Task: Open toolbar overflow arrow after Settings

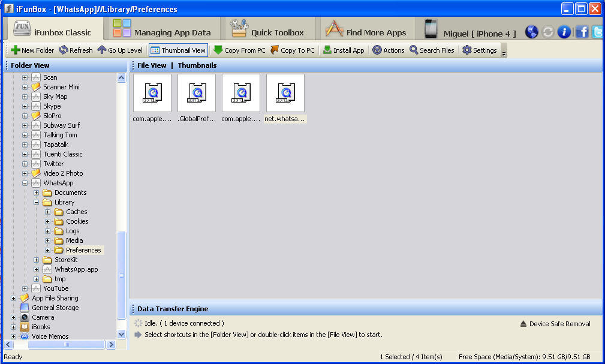Action: click(504, 51)
